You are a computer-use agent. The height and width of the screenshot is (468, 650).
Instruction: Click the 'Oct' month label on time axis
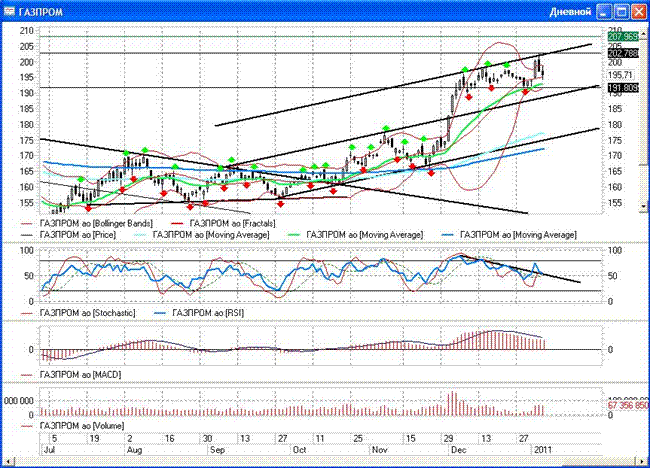pyautogui.click(x=299, y=450)
